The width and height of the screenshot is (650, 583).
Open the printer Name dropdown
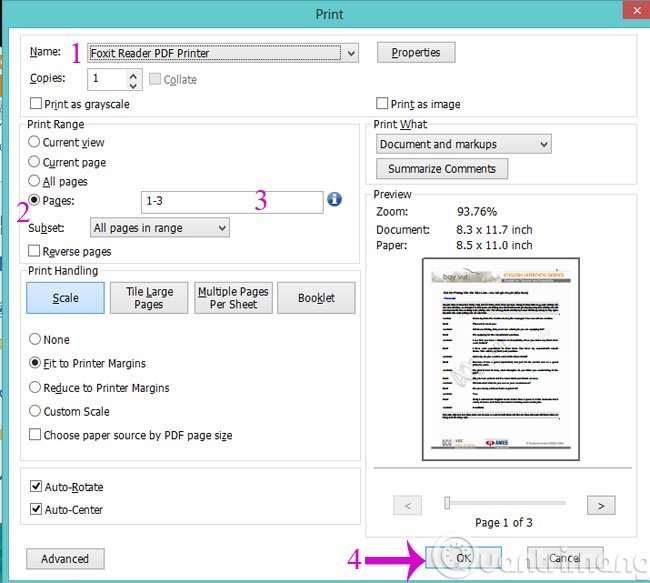pos(347,53)
